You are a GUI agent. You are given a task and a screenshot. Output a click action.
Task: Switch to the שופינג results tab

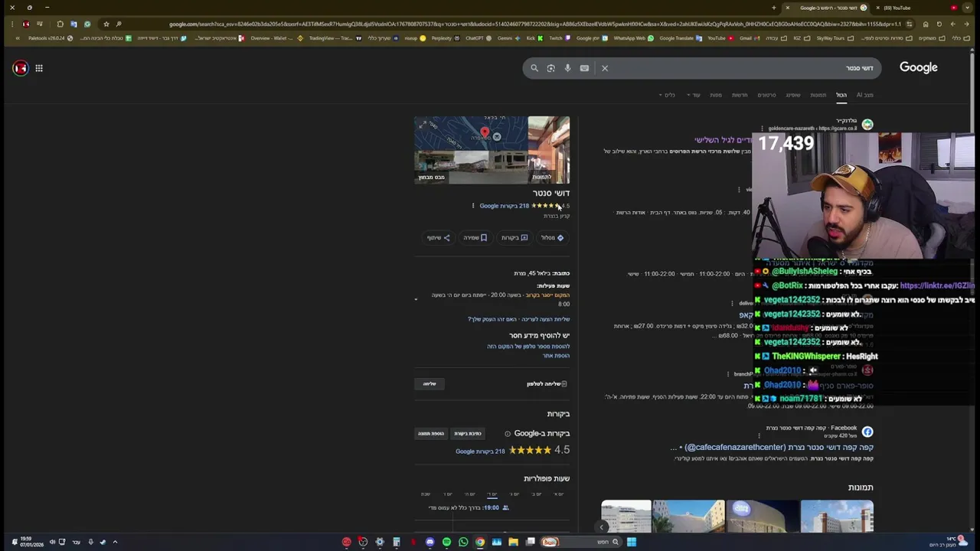point(793,95)
